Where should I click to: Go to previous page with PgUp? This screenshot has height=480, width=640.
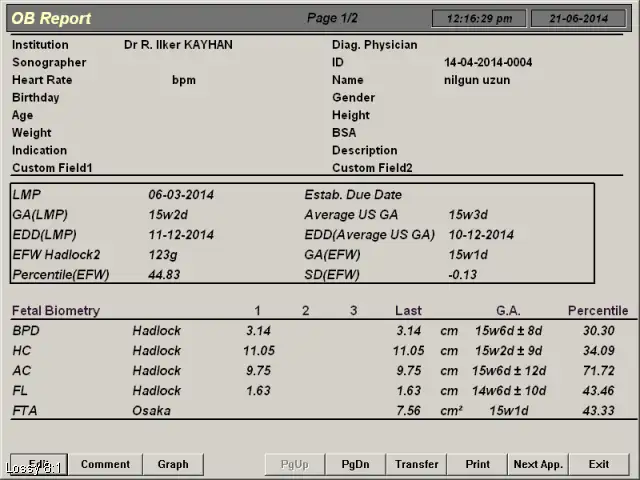click(295, 464)
